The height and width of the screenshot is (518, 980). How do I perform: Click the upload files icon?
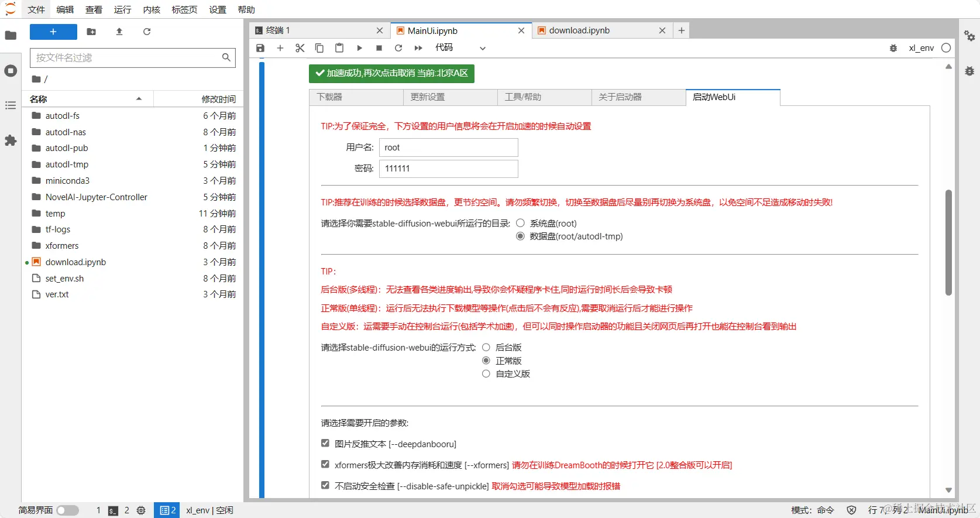[119, 32]
